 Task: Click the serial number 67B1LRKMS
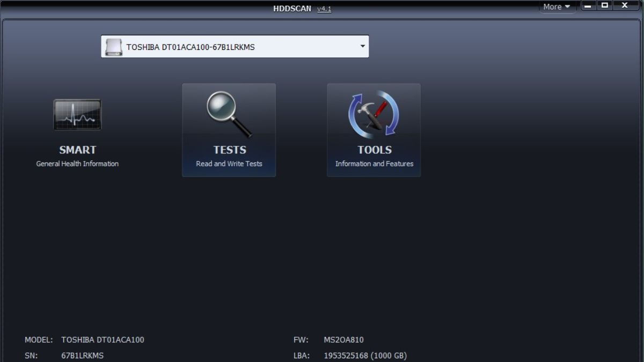(82, 356)
